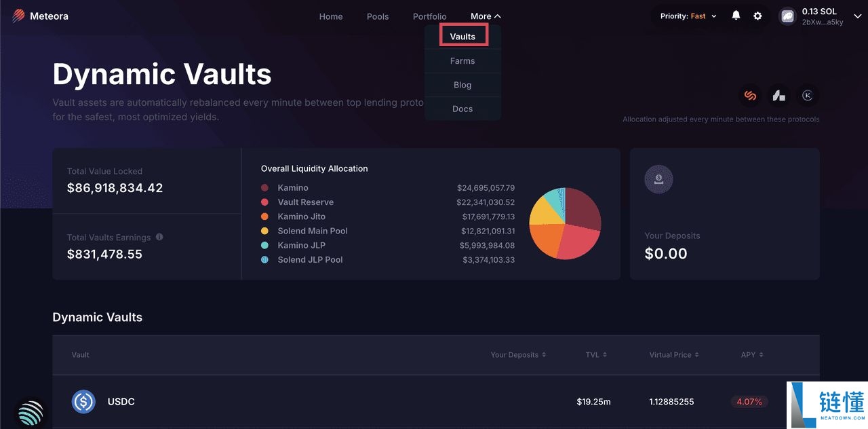Click the Kamino protocol icon
The image size is (868, 429).
[807, 96]
